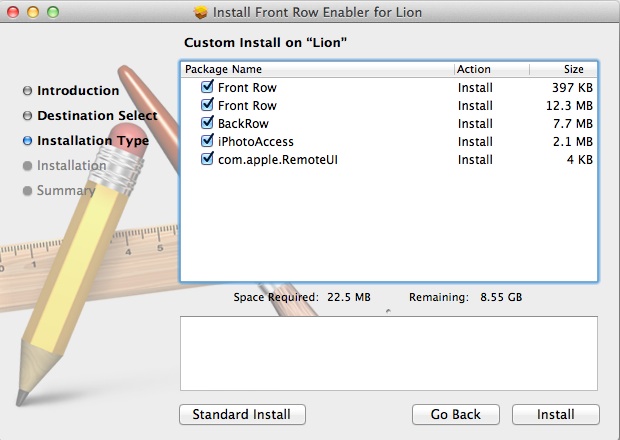Click the installer package icon in title bar
The width and height of the screenshot is (620, 440).
point(201,12)
